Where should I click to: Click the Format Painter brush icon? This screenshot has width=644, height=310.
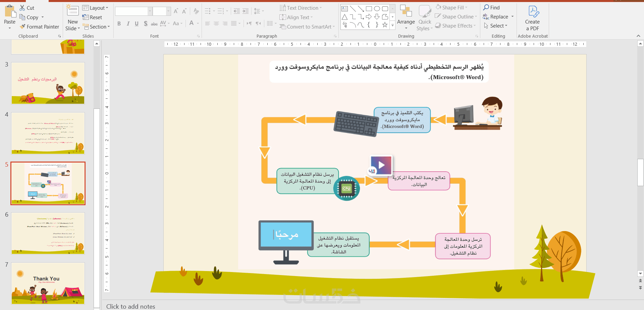[x=22, y=27]
